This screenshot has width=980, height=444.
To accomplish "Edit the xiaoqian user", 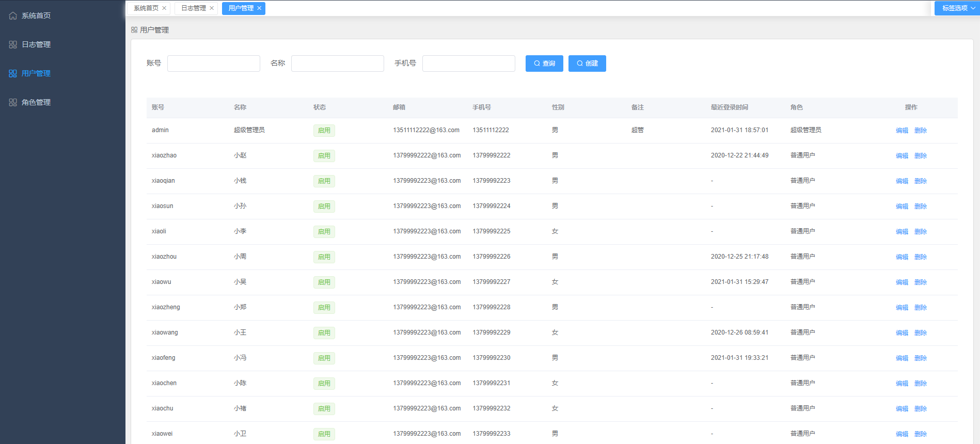I will pos(902,181).
